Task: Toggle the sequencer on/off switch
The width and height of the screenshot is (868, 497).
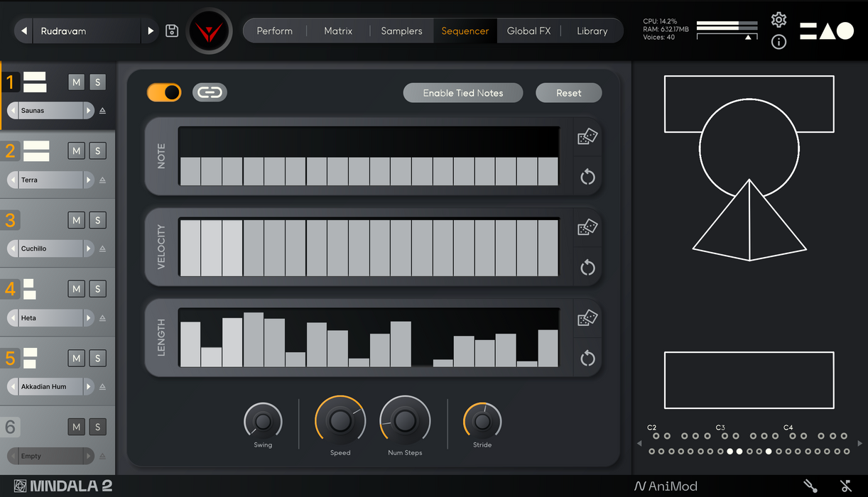Action: 164,92
